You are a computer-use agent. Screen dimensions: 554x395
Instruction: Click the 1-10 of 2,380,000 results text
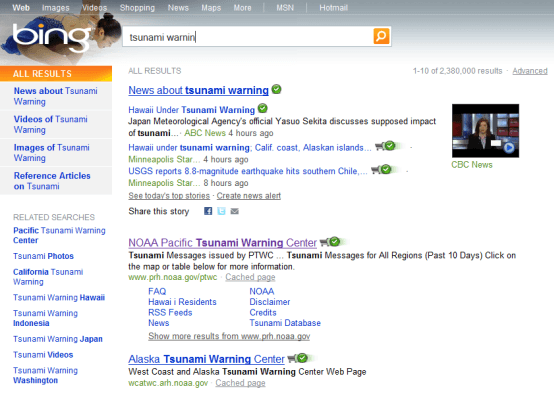458,71
